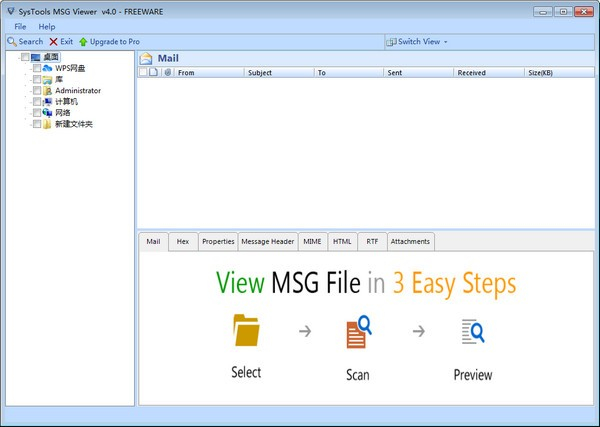Switch to the Message Header tab
This screenshot has height=427, width=600.
(x=267, y=241)
